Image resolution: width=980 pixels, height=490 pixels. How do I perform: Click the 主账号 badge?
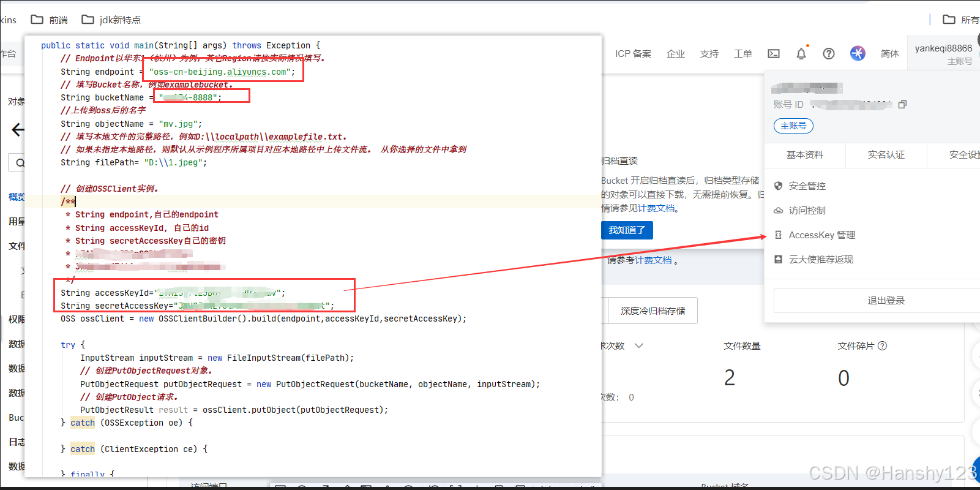(793, 126)
